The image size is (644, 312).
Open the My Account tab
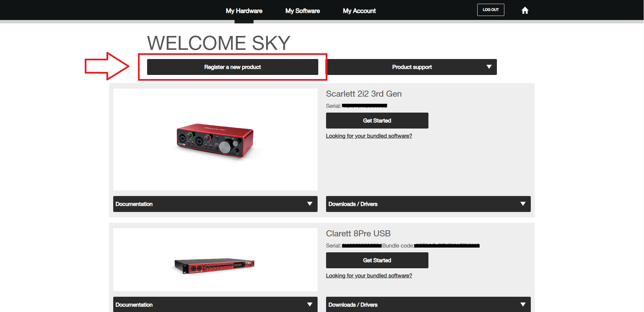point(359,11)
